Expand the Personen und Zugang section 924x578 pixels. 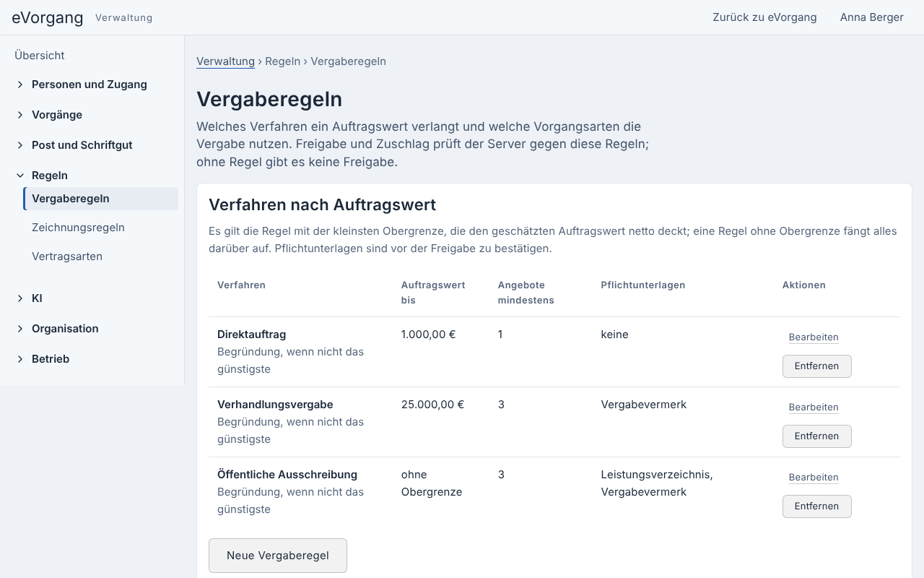(x=92, y=85)
